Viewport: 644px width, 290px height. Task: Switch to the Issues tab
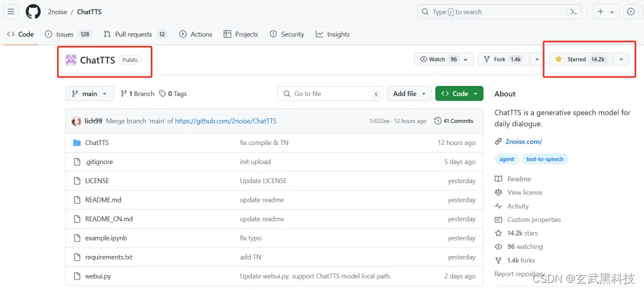[x=68, y=35]
